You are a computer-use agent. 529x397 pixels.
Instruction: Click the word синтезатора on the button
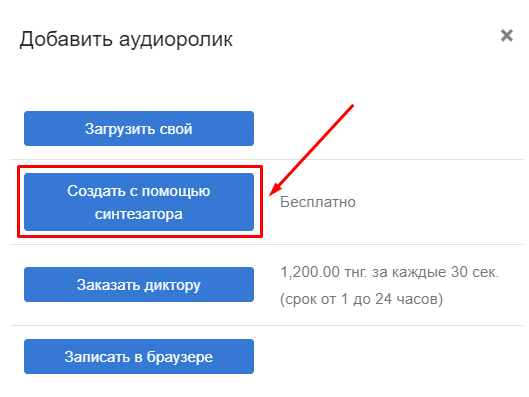pyautogui.click(x=139, y=214)
